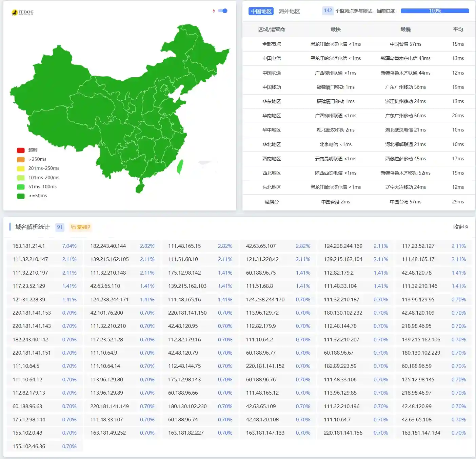Screen dimensions: 476x459
Task: Click the ITDOG logo
Action: point(24,13)
